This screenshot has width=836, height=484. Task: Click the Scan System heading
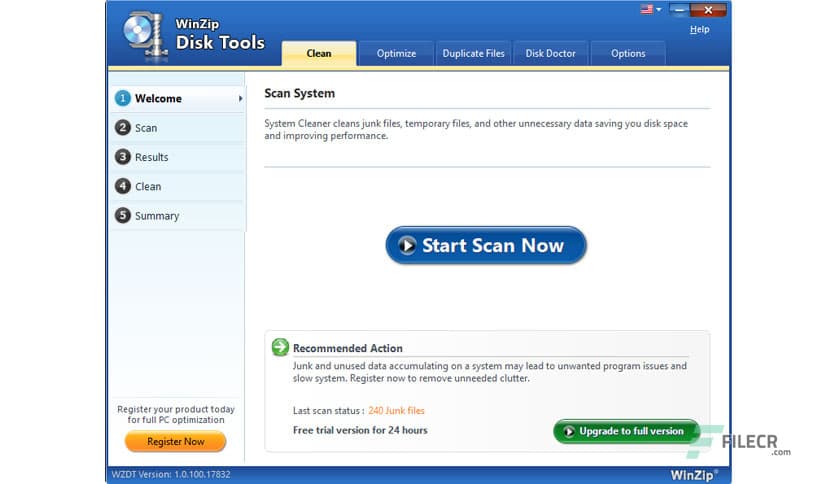point(300,93)
